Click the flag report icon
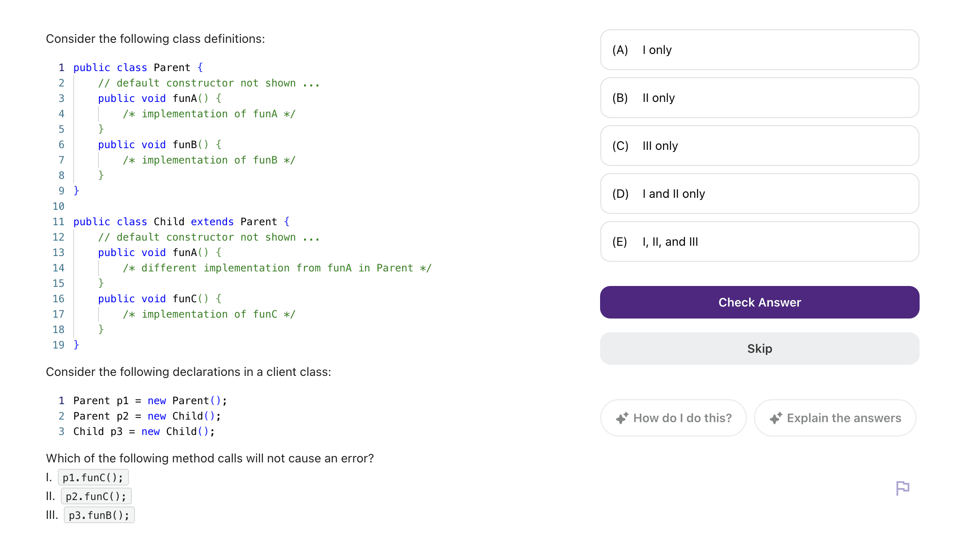The width and height of the screenshot is (980, 548). [x=902, y=488]
